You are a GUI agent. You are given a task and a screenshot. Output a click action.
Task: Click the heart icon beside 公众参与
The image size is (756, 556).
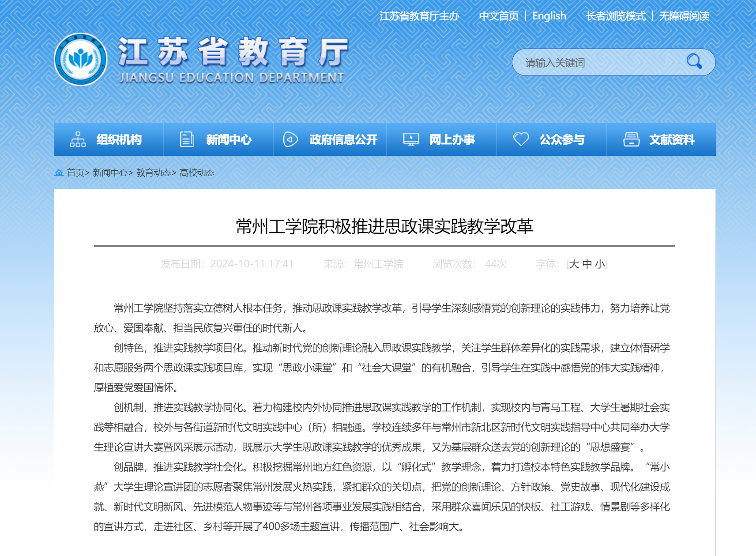pyautogui.click(x=521, y=139)
